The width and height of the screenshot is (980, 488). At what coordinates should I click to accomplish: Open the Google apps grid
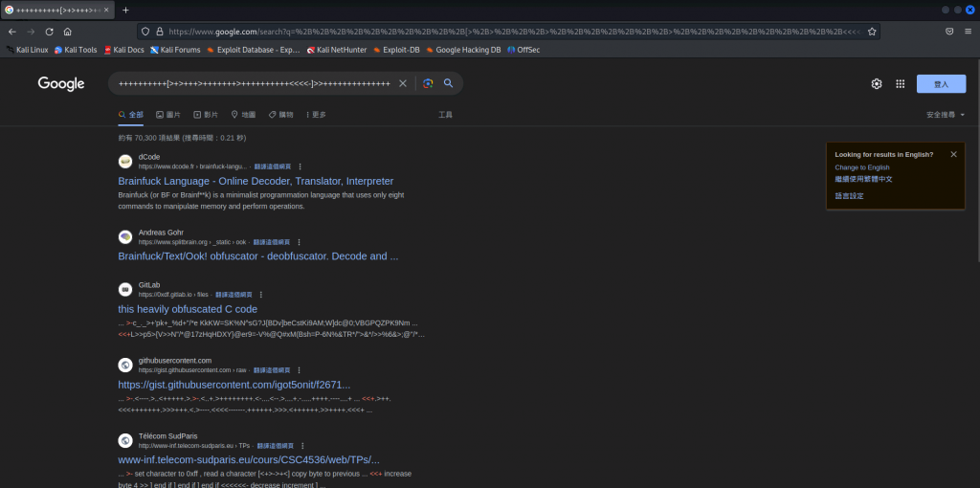(x=900, y=84)
